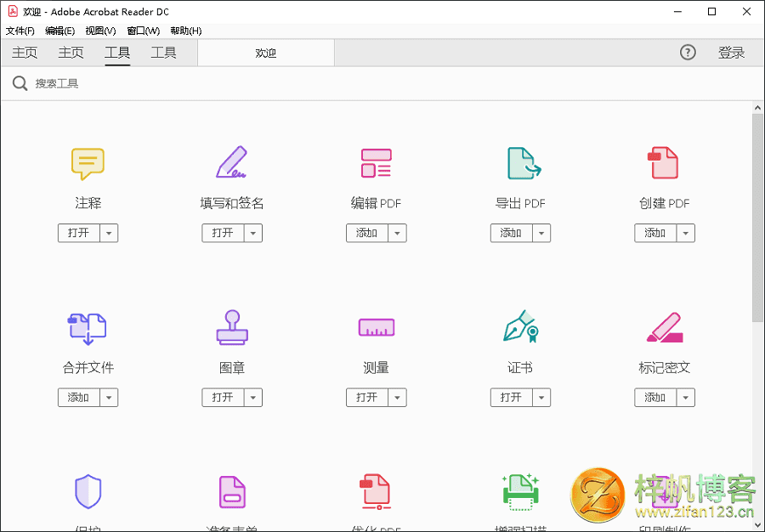Click the 注释 speech bubble icon

coord(88,164)
